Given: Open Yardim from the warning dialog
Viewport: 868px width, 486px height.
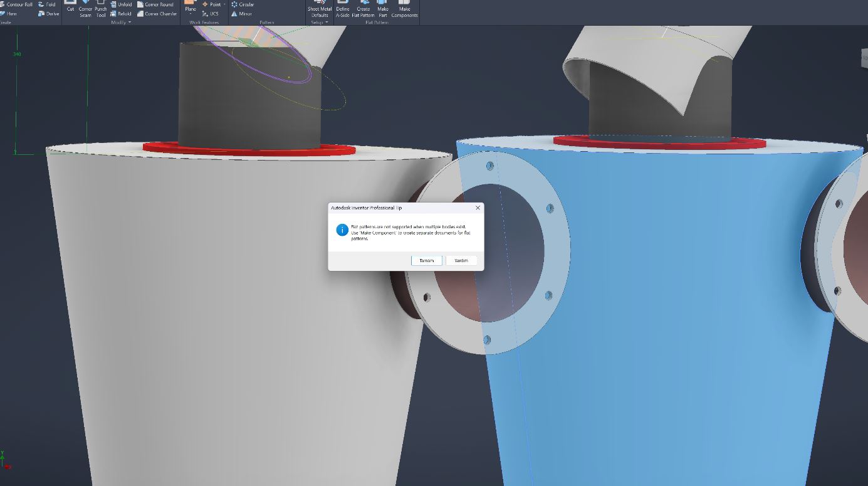Looking at the screenshot, I should [461, 260].
